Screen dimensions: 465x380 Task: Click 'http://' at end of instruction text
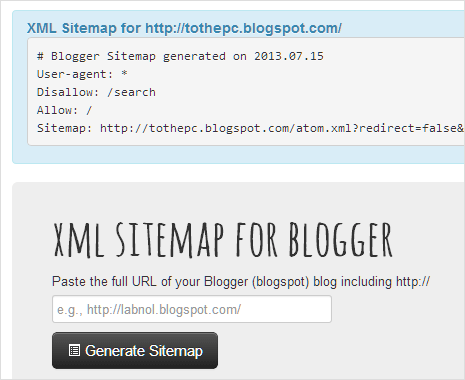413,282
